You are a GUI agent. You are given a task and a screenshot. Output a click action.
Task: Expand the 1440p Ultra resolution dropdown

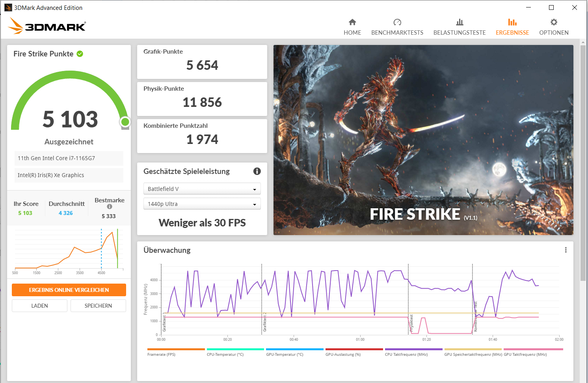click(x=202, y=204)
